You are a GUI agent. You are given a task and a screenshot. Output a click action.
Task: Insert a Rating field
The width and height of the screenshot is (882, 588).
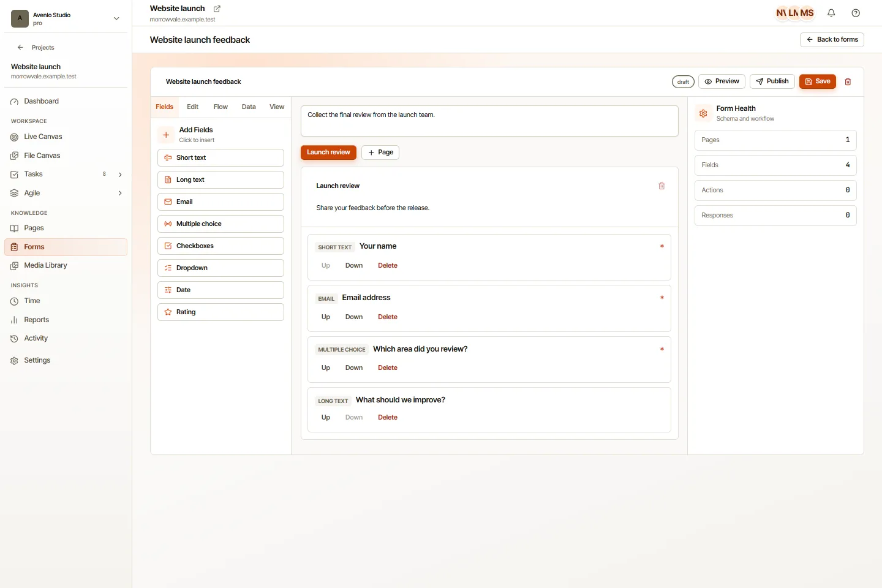pyautogui.click(x=221, y=312)
